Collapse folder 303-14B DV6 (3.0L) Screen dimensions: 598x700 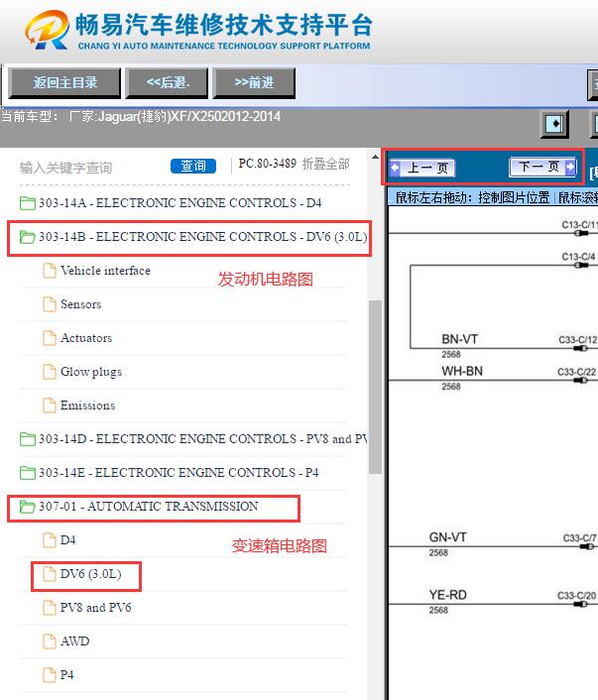202,237
